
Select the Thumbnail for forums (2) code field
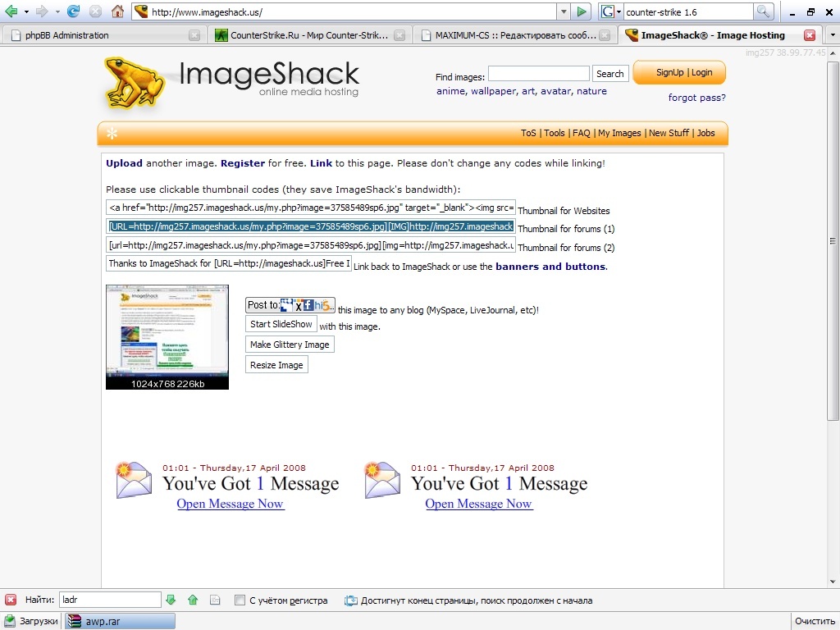(x=311, y=245)
